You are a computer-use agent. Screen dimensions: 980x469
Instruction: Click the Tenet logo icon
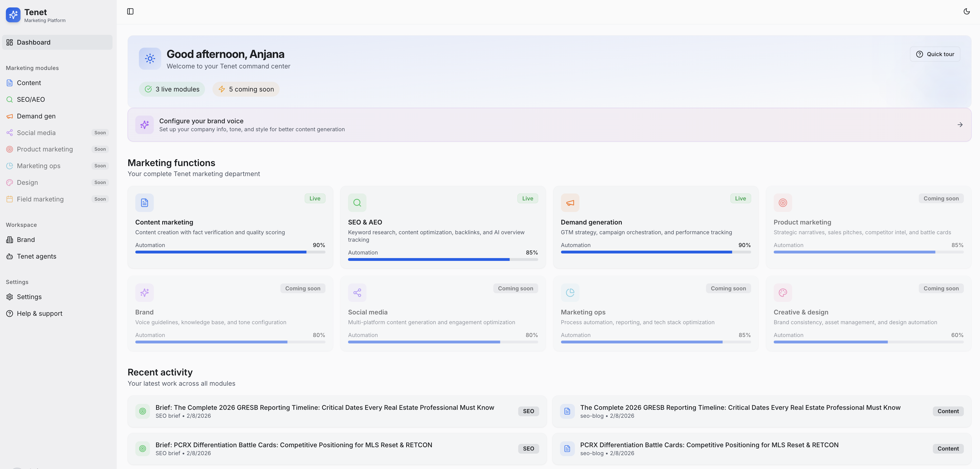pyautogui.click(x=13, y=15)
